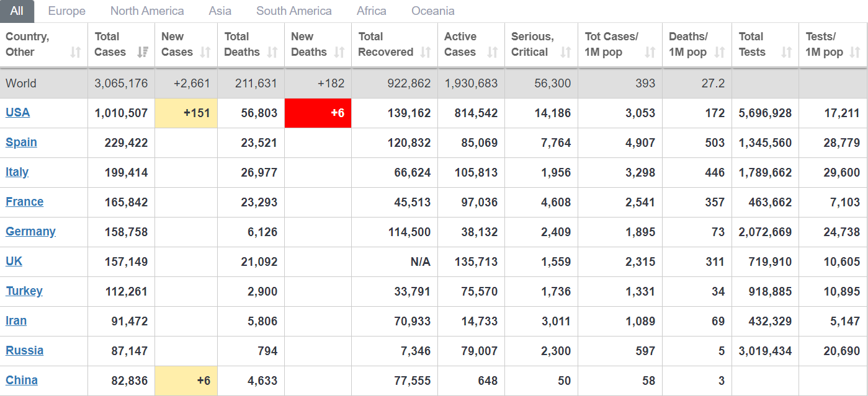
Task: Click China new cases +6 cell
Action: [x=186, y=381]
